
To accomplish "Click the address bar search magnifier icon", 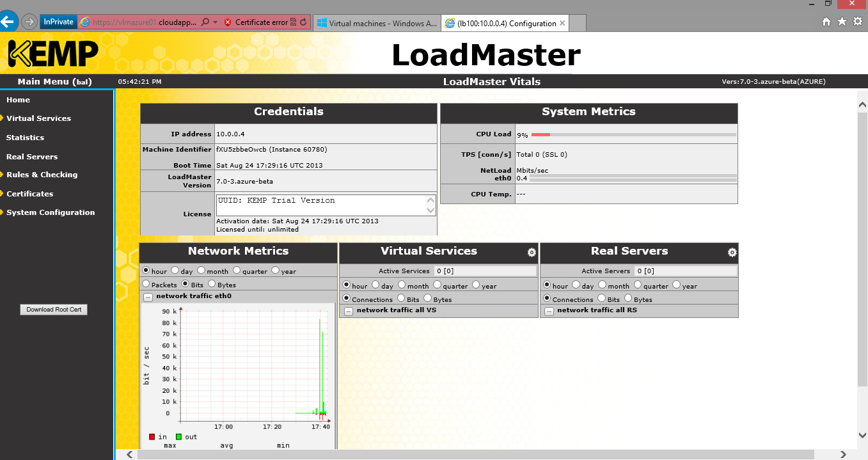I will [x=205, y=22].
